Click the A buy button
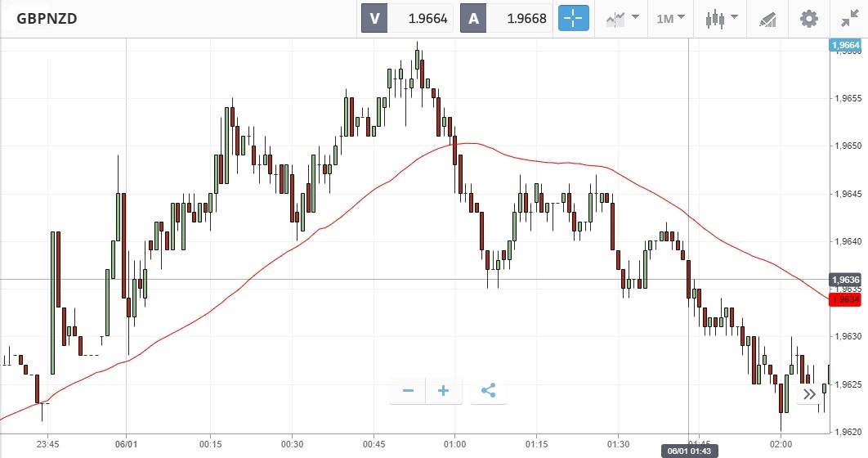Viewport: 868px width, 458px height. coord(474,18)
